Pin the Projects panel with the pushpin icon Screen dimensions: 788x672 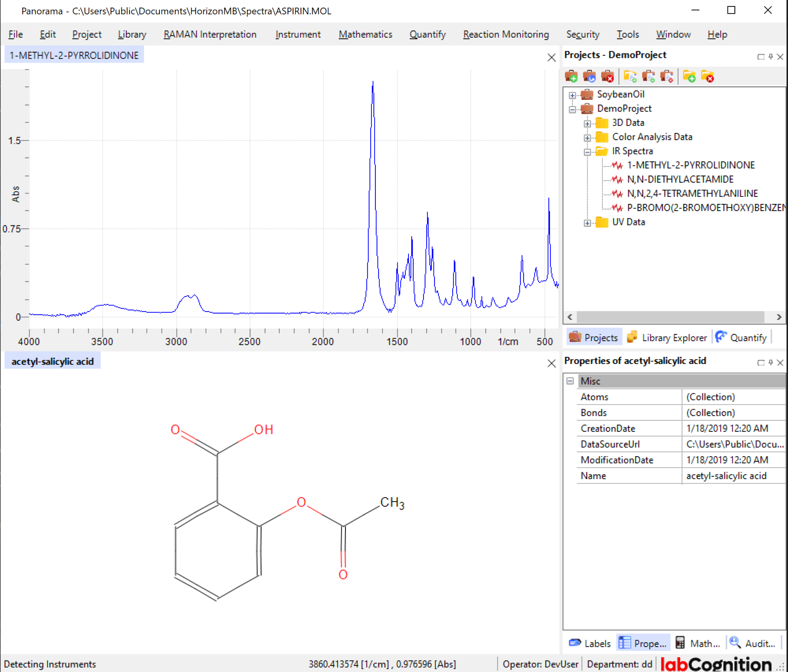pyautogui.click(x=771, y=57)
